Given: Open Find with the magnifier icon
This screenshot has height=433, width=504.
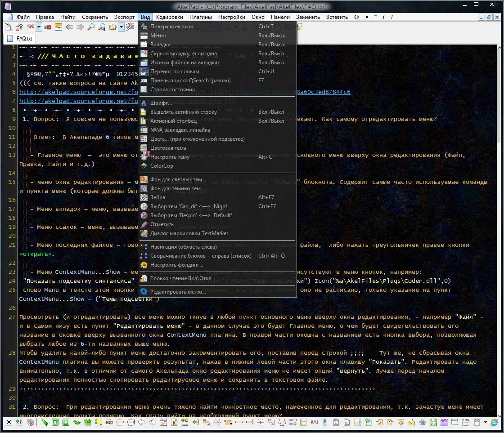Looking at the screenshot, I should coord(91,27).
